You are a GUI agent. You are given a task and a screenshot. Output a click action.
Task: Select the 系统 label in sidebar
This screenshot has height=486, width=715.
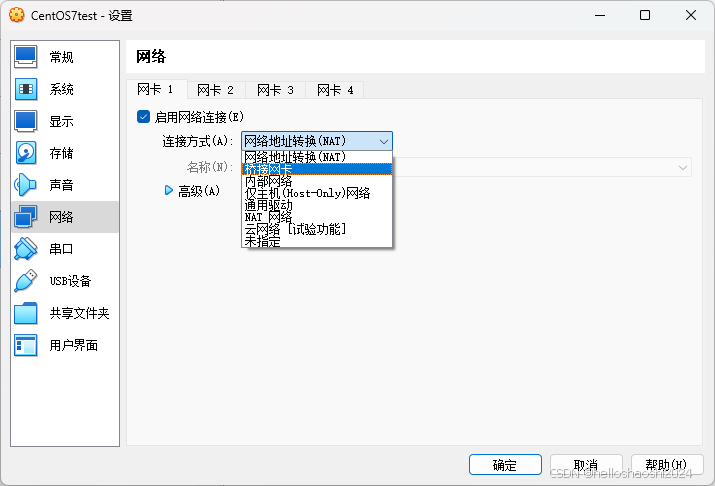62,89
